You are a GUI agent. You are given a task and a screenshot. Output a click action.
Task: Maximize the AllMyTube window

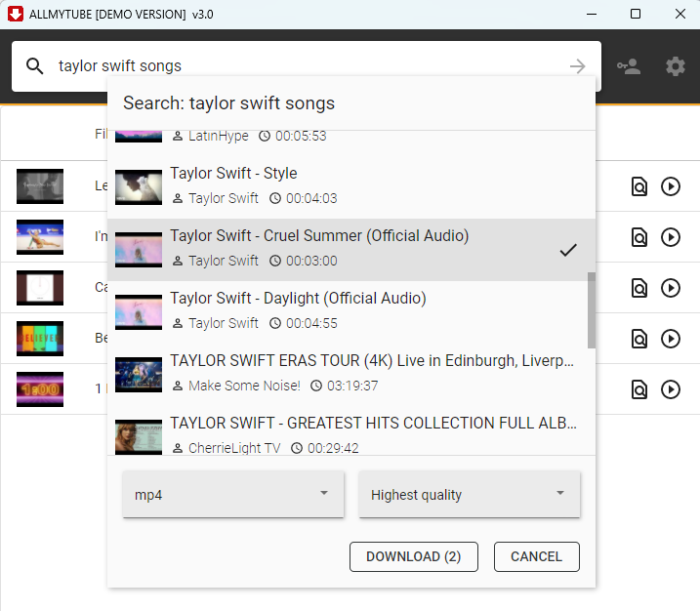tap(636, 14)
